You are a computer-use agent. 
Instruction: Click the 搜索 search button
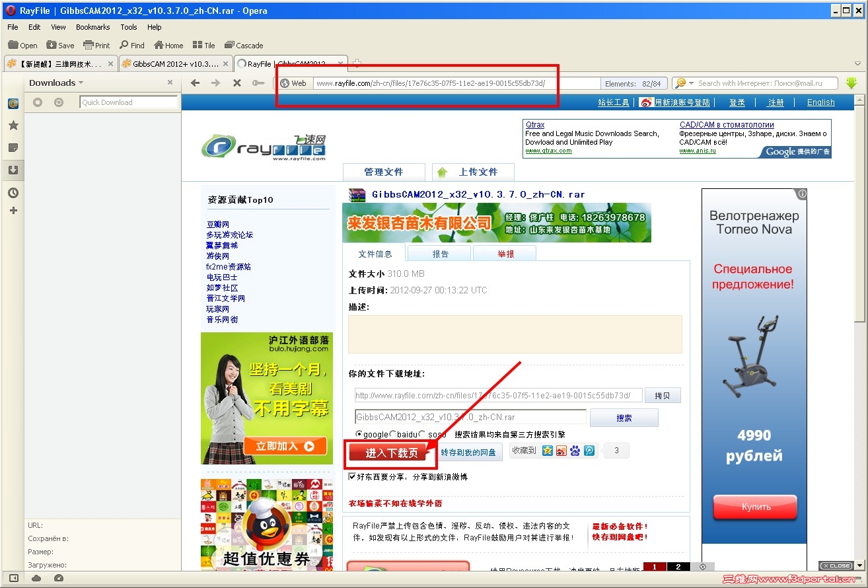click(x=624, y=418)
